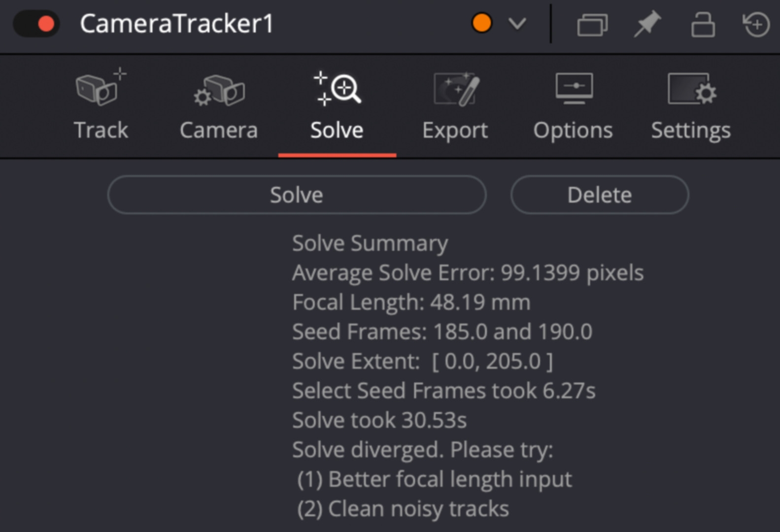Unlock the properties panel lock
Image resolution: width=780 pixels, height=532 pixels.
[703, 24]
